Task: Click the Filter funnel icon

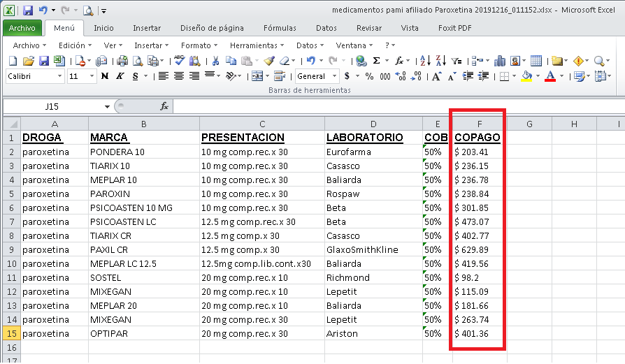Action: pos(457,61)
